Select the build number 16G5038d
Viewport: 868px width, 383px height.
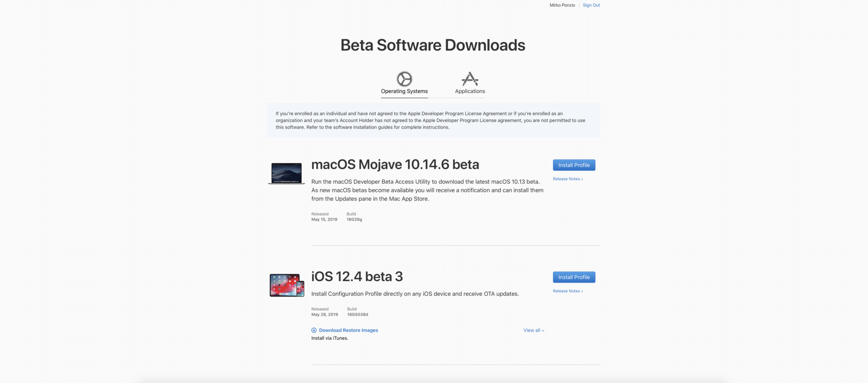pos(358,315)
